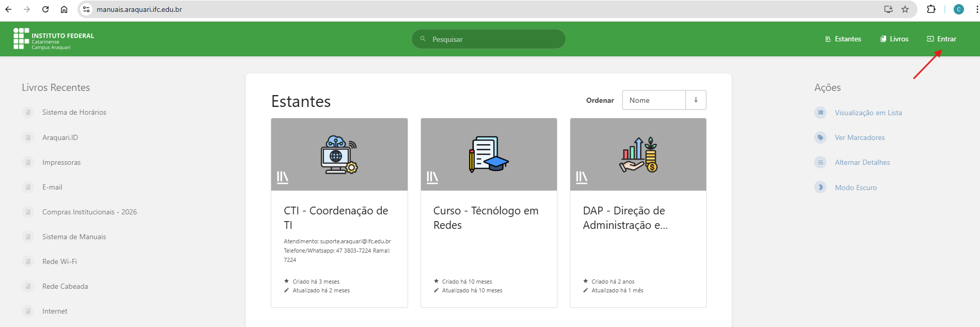Reverse sort direction with arrow button
Viewport: 980px width, 327px height.
point(696,100)
